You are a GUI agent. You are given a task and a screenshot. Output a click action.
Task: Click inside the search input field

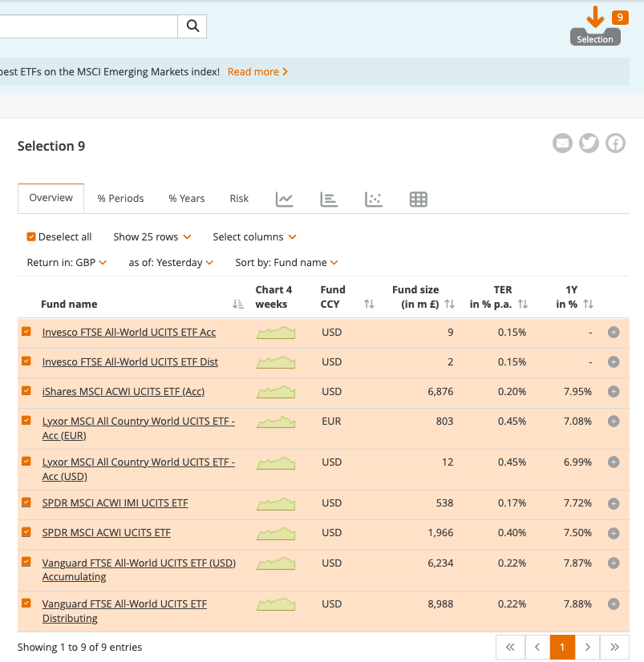point(88,26)
